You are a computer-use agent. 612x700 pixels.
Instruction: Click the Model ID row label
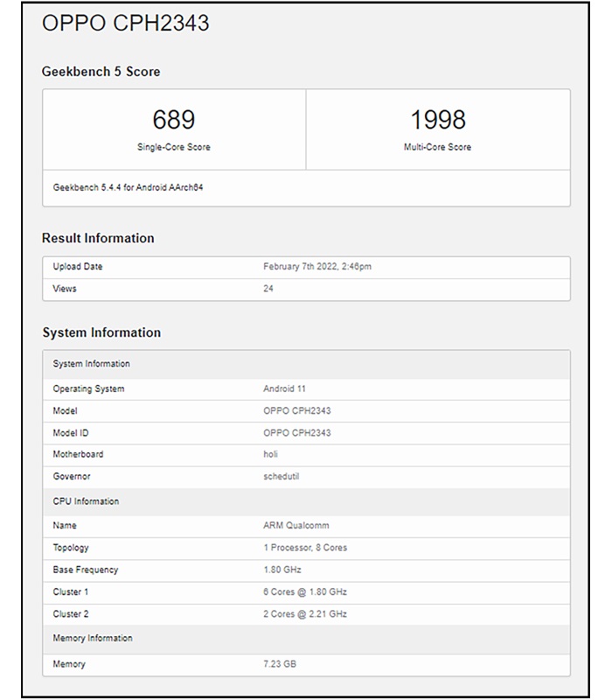pyautogui.click(x=71, y=433)
